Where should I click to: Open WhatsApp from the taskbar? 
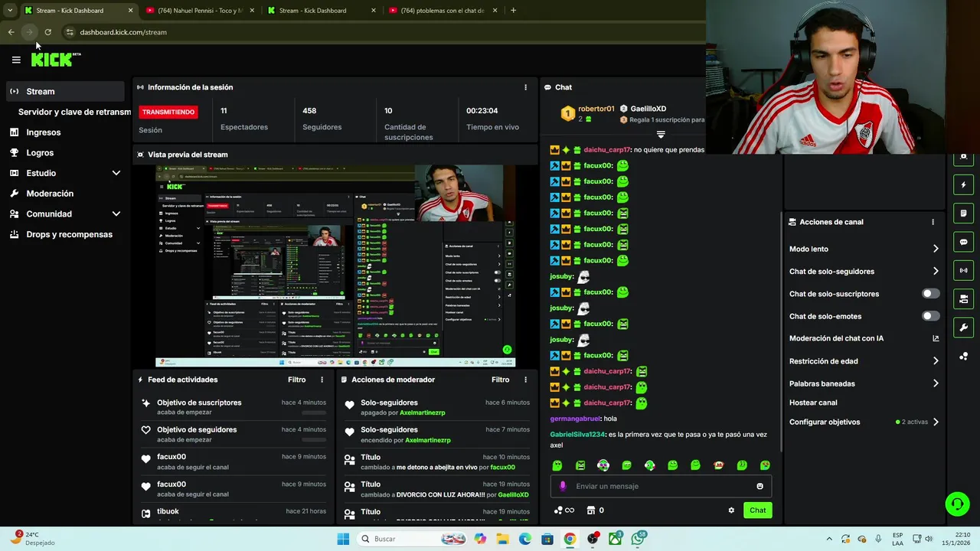coord(638,539)
